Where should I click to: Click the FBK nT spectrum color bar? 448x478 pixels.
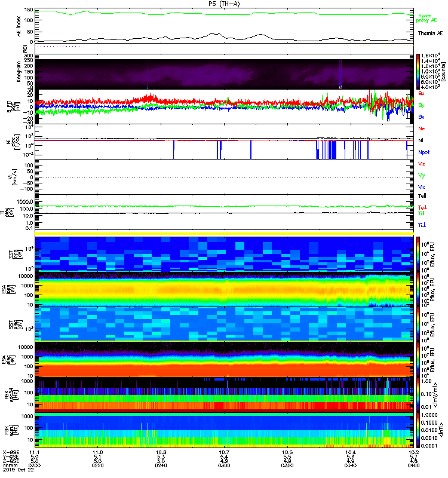click(418, 430)
